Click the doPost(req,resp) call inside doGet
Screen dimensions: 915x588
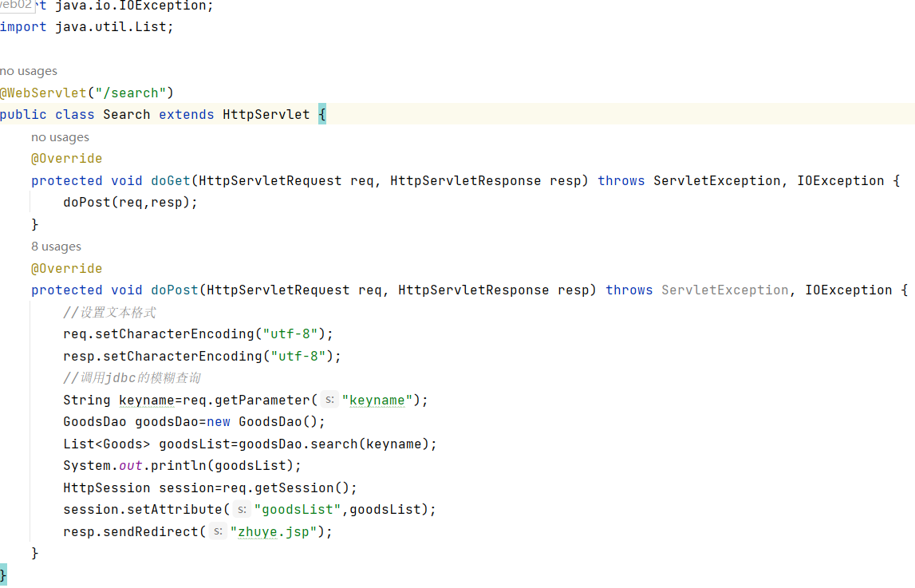point(130,203)
